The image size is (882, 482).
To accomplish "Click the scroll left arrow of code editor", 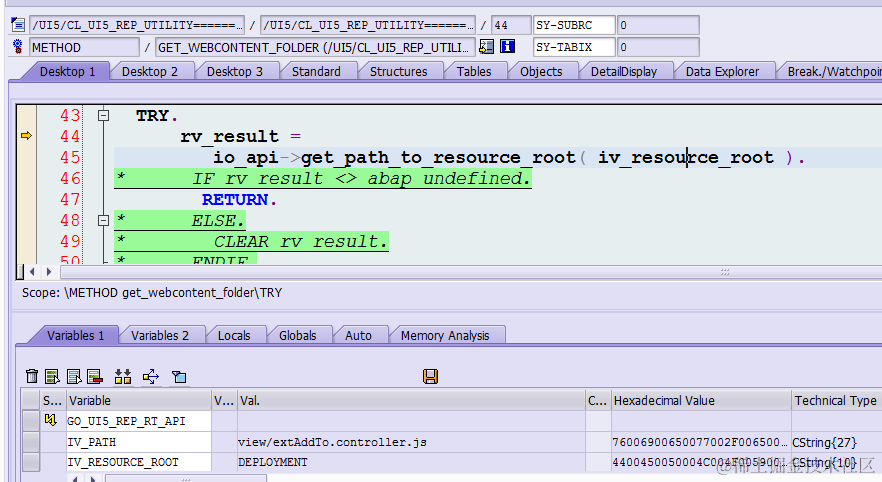I will tap(32, 272).
